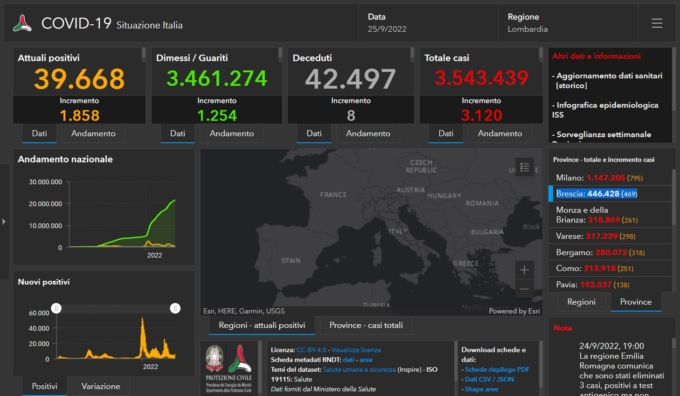The height and width of the screenshot is (396, 680).
Task: Open the CC-BY-4.0 license link
Action: [x=311, y=350]
